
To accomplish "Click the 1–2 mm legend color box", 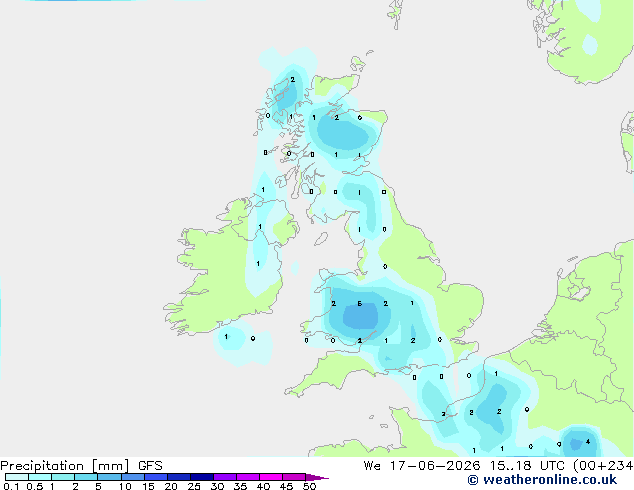I will 63,477.
